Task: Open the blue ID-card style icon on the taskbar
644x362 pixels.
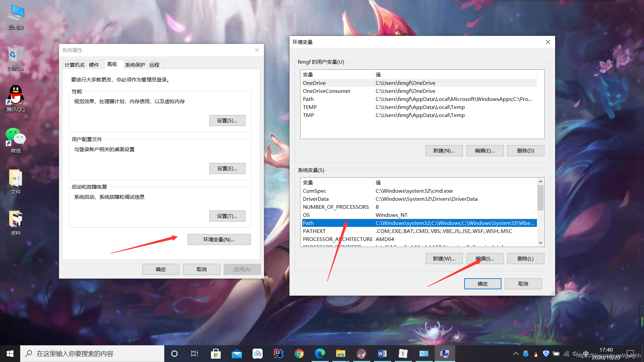Action: (x=424, y=354)
